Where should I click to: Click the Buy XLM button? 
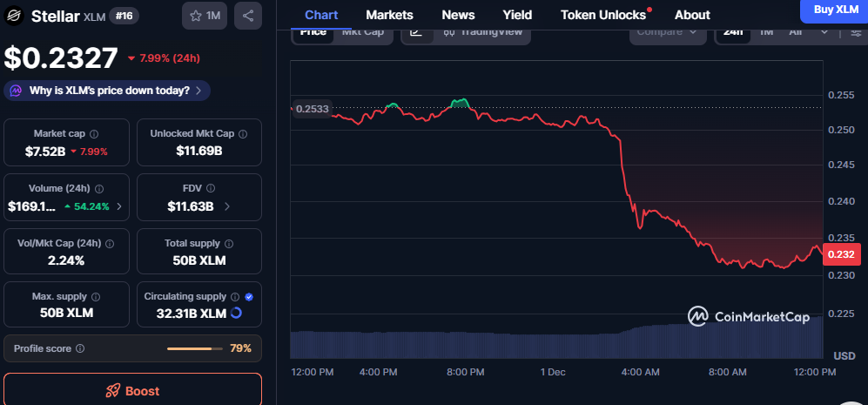(835, 10)
